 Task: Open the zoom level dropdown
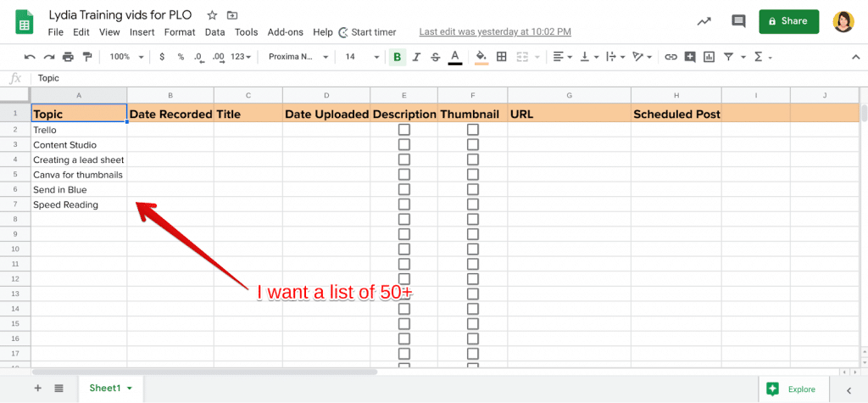(126, 57)
